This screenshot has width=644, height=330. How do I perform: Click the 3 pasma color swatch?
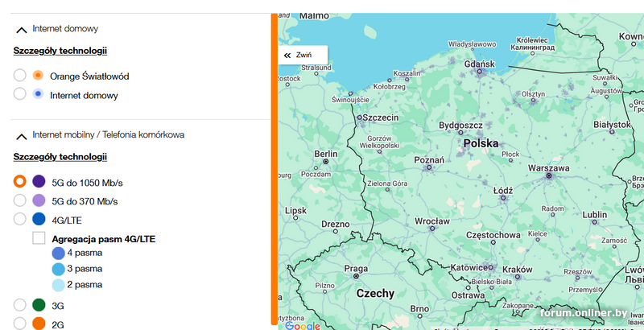pyautogui.click(x=58, y=270)
